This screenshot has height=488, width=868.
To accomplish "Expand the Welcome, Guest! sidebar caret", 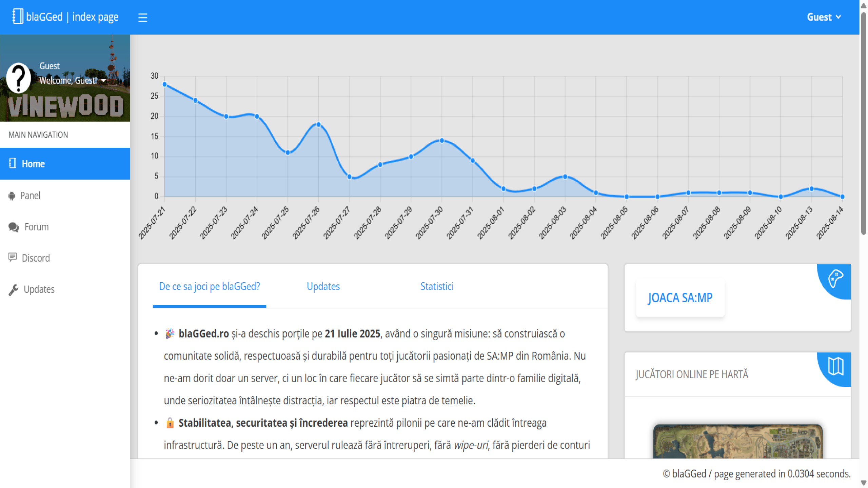I will point(103,81).
